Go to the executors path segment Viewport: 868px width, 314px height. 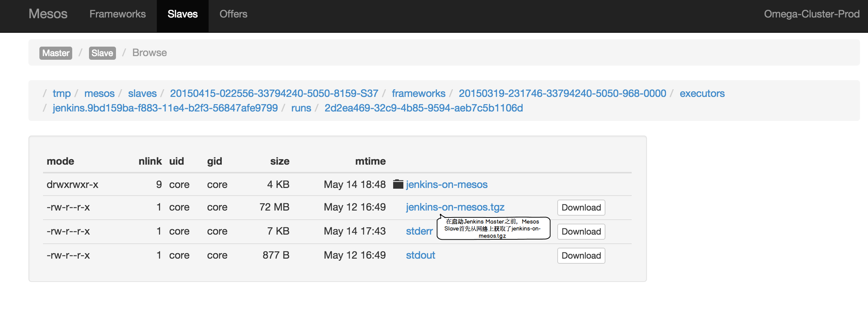coord(702,94)
